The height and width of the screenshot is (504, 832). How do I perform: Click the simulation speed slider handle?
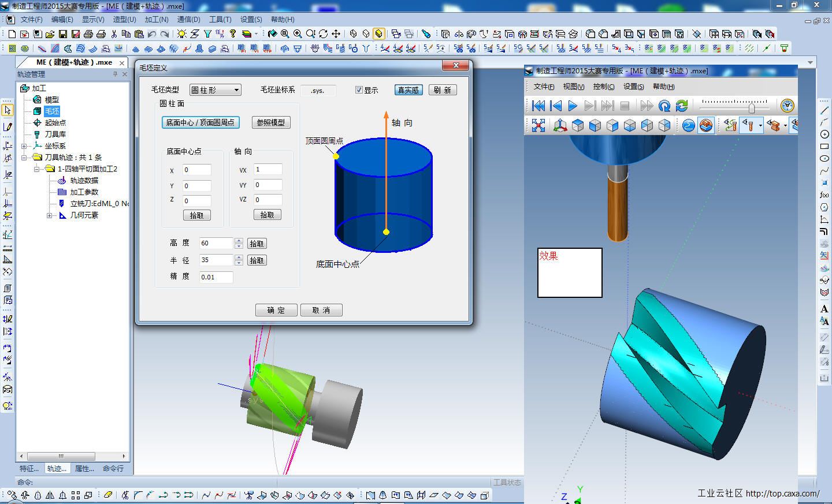(x=751, y=107)
